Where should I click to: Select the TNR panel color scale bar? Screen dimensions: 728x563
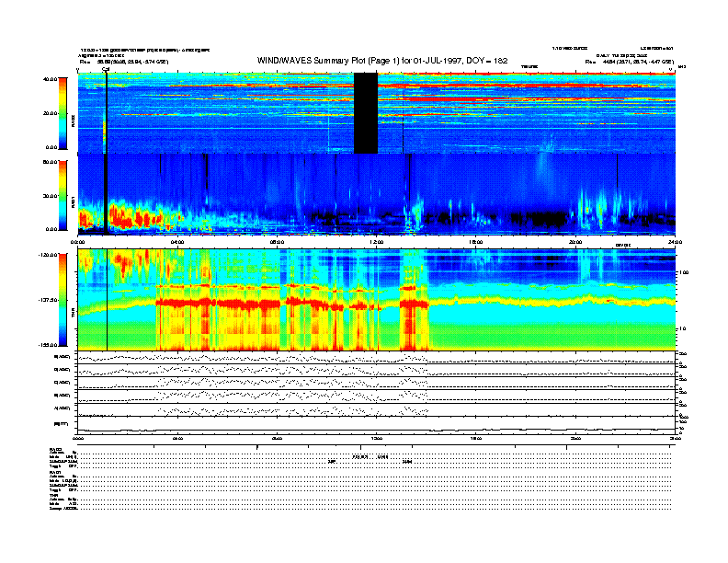click(63, 300)
